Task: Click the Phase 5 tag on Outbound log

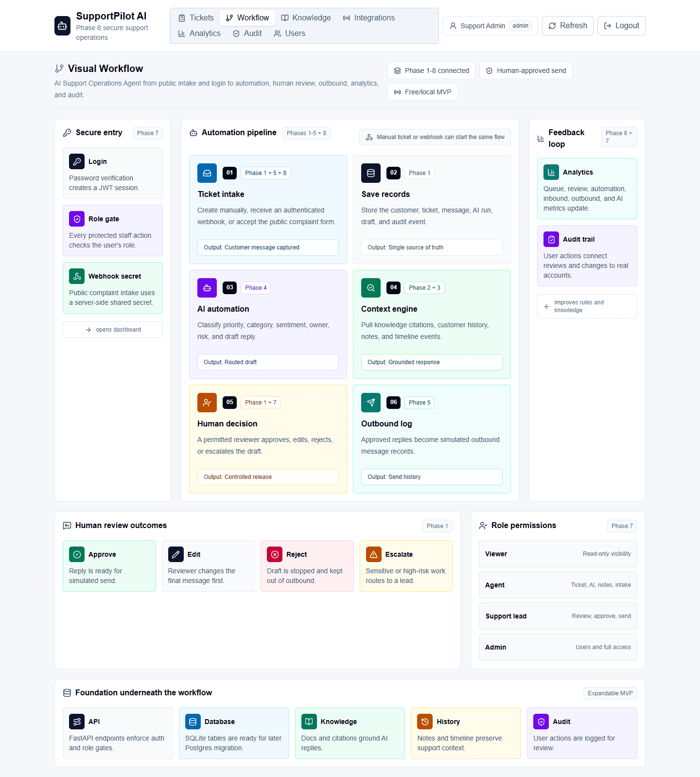Action: coord(420,403)
